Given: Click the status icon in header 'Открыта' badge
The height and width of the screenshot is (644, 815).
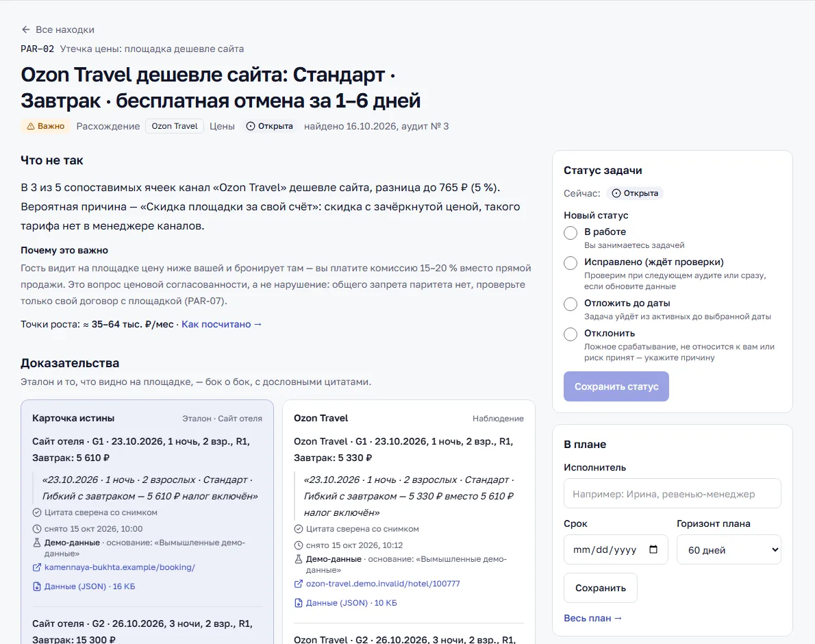Looking at the screenshot, I should (251, 126).
